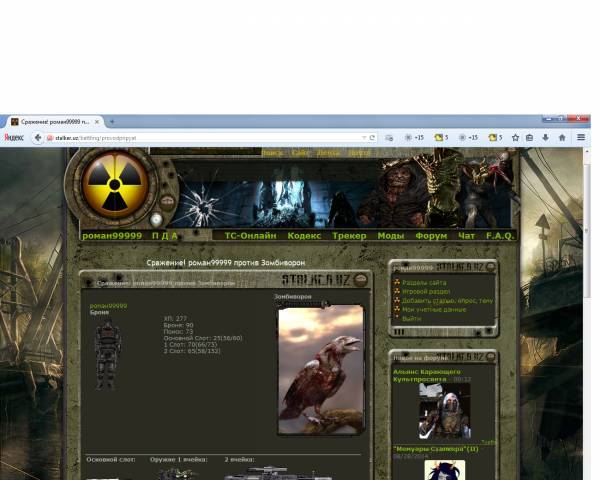This screenshot has height=480, width=600.
Task: Click the Броня label under player name
Action: coord(99,312)
